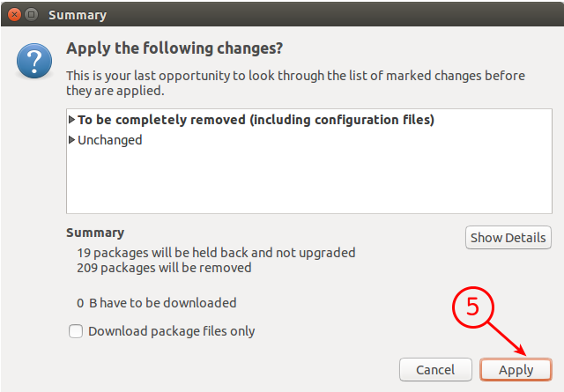This screenshot has height=392, width=564.
Task: Click the gray maximize window button
Action: (x=32, y=15)
